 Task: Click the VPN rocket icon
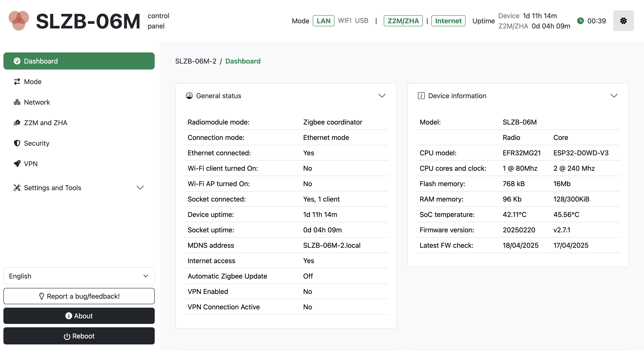[17, 164]
